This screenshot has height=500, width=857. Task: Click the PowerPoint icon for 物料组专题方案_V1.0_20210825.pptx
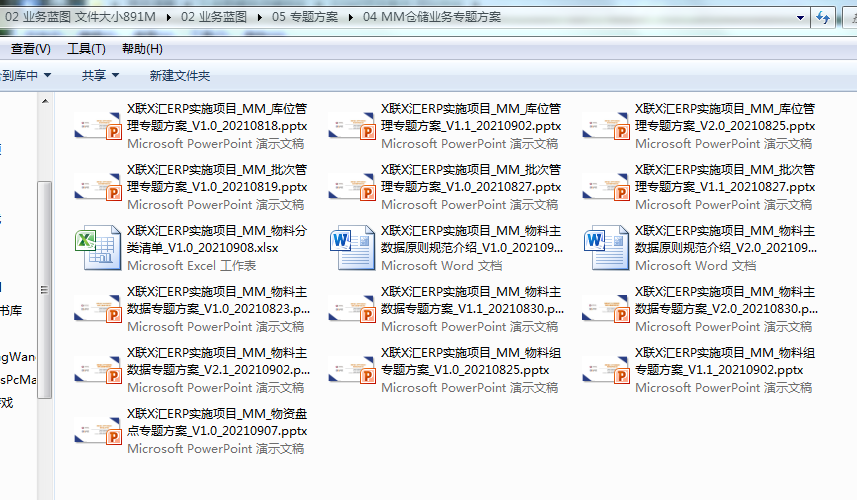point(351,370)
